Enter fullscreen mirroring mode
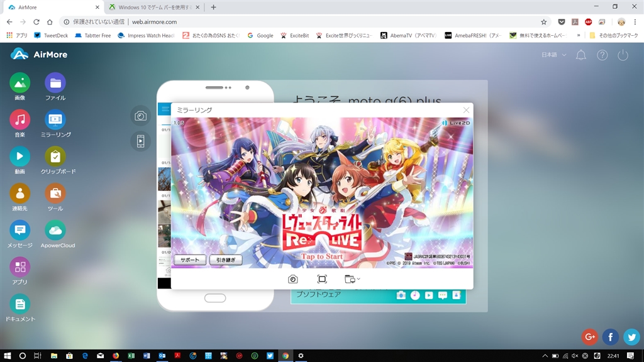The width and height of the screenshot is (644, 362). pyautogui.click(x=322, y=279)
